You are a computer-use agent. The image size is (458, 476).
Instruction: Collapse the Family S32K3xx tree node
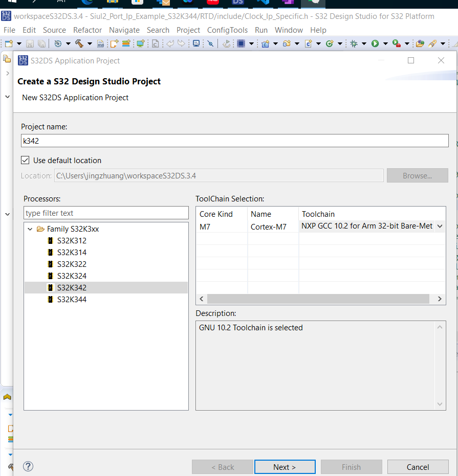point(30,229)
